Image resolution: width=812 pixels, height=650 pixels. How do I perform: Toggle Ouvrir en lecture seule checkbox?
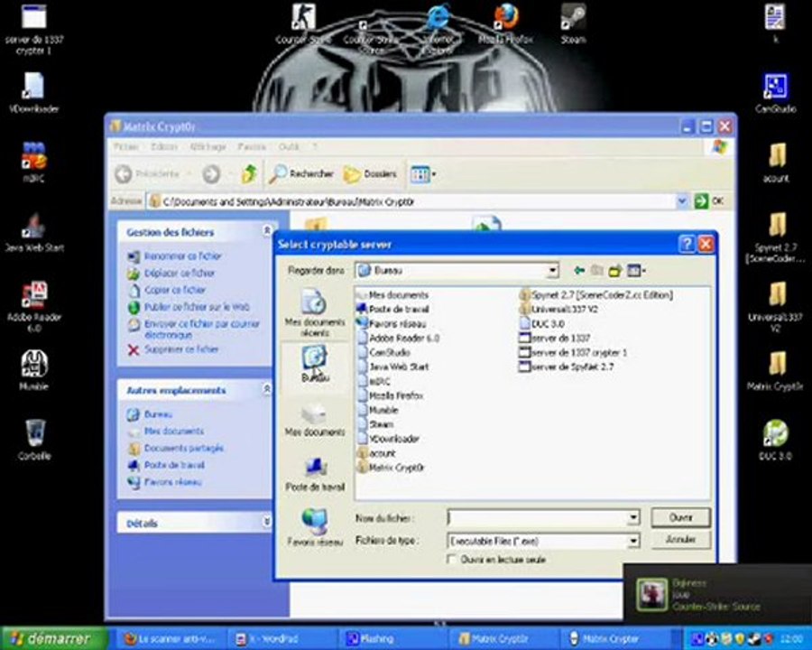(x=452, y=560)
